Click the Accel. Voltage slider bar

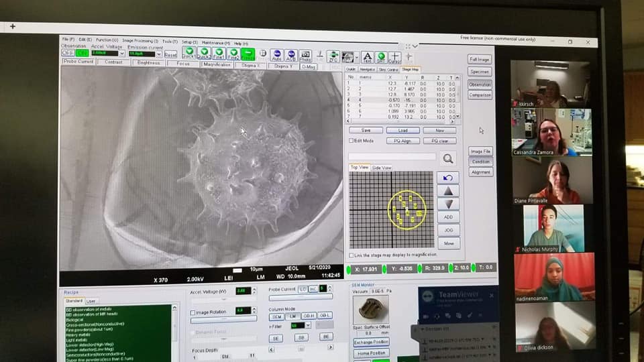pyautogui.click(x=223, y=300)
